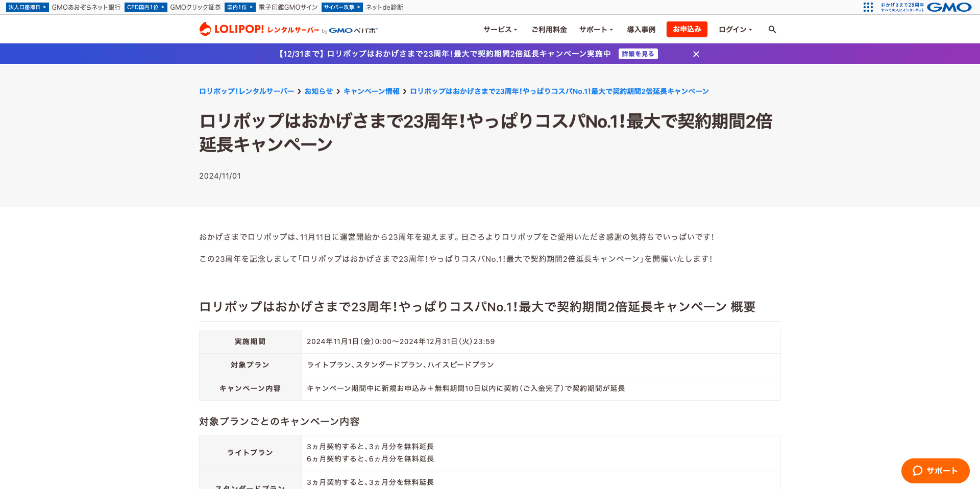The image size is (980, 489).
Task: Click the キャンペーン情報 breadcrumb link
Action: (371, 91)
